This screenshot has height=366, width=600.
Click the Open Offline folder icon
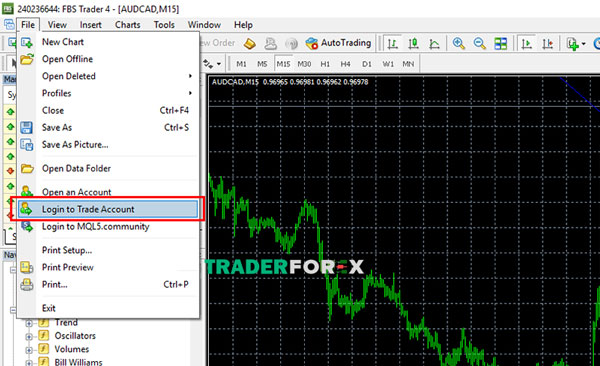[27, 59]
